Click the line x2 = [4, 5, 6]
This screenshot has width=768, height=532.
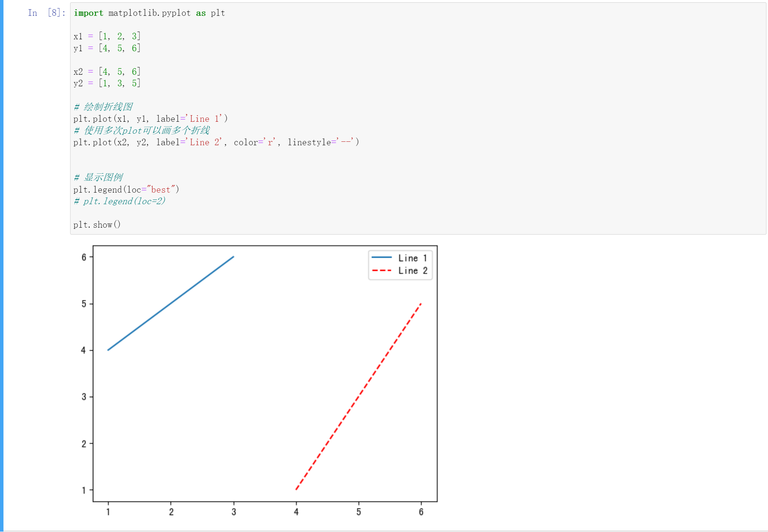click(107, 72)
